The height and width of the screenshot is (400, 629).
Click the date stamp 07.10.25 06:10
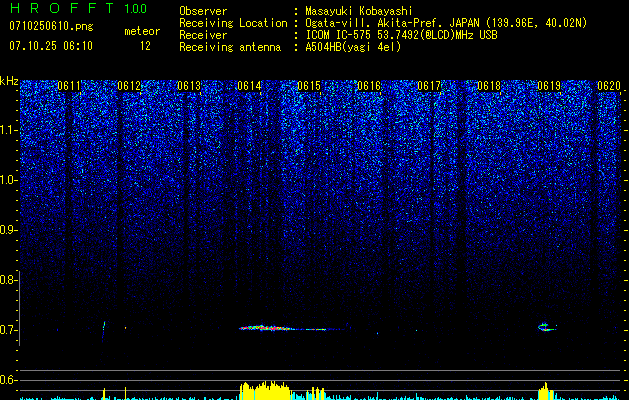tap(51, 46)
